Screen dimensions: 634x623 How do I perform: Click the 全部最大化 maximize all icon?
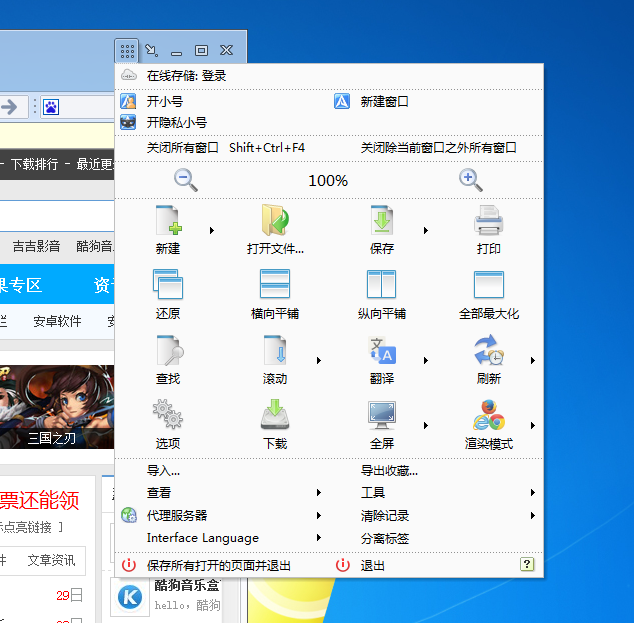pos(488,285)
